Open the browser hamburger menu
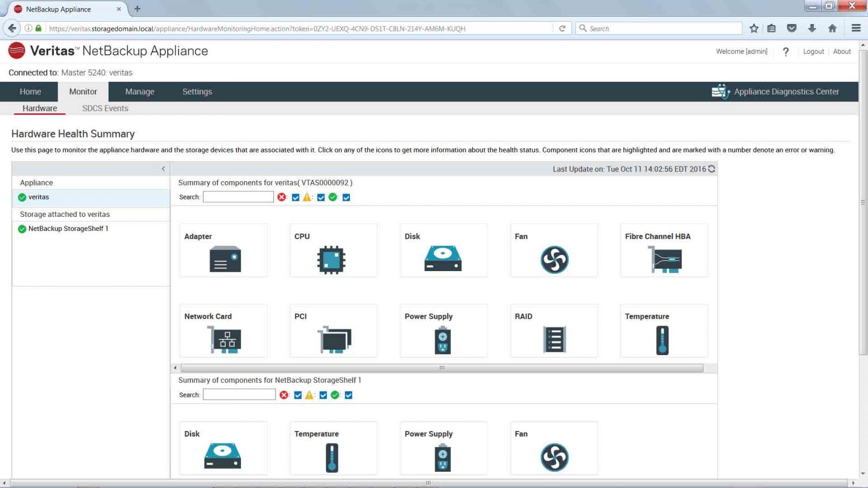Screen dimensions: 868x488 click(x=856, y=28)
